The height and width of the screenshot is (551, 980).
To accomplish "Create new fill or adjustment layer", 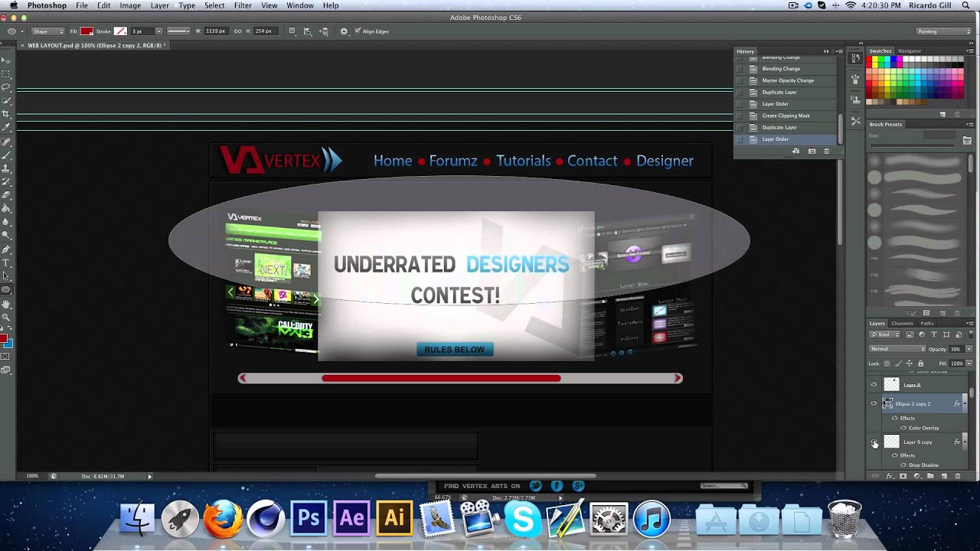I will [917, 476].
